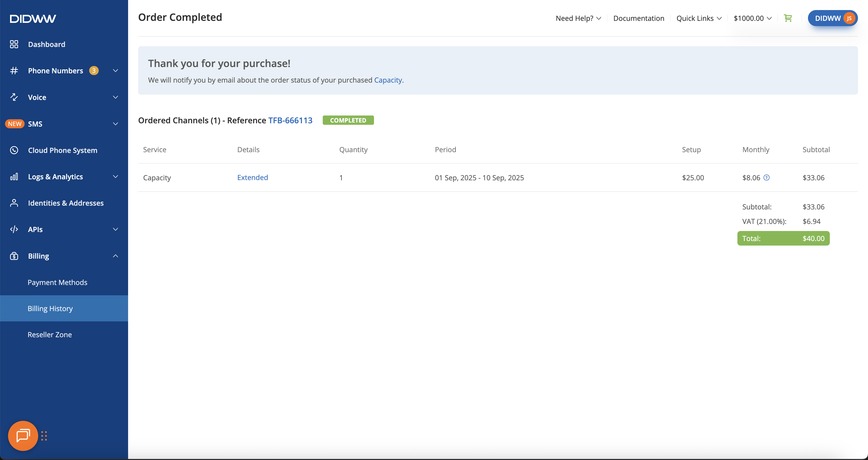Click the NEW badge beside SMS
This screenshot has height=460, width=868.
pos(15,124)
